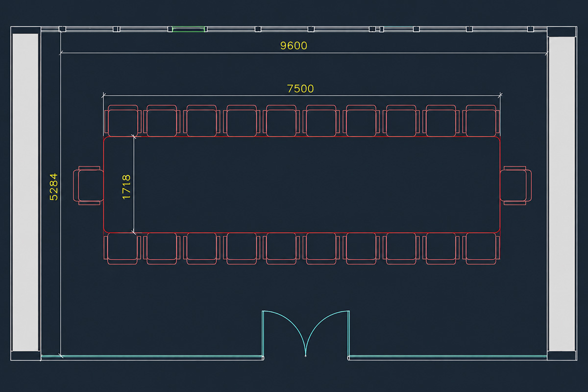Pick the right leaf of the cyan double door
This screenshot has height=392, width=588.
(328, 334)
